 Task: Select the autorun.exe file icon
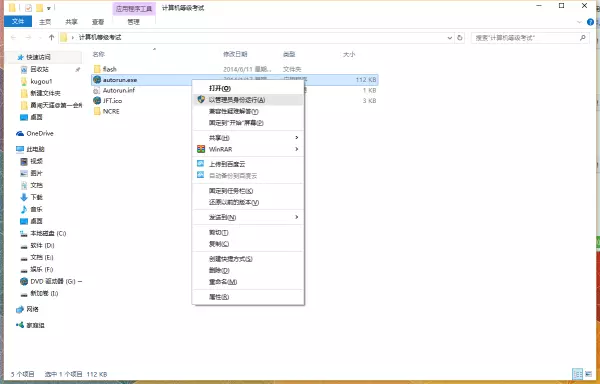point(97,80)
